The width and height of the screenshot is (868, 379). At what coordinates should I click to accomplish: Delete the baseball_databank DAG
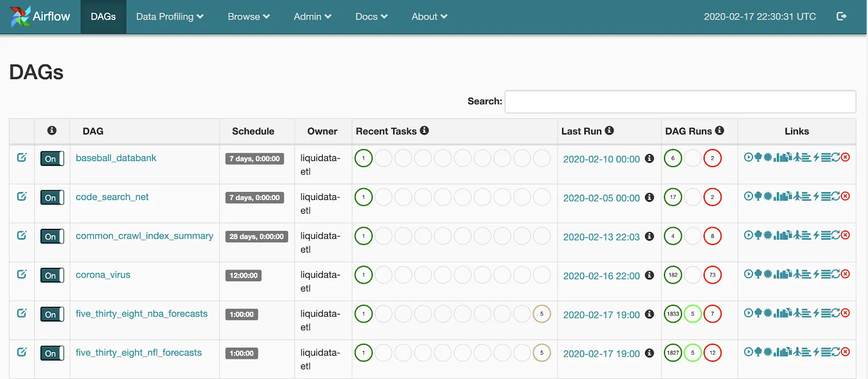(x=845, y=157)
